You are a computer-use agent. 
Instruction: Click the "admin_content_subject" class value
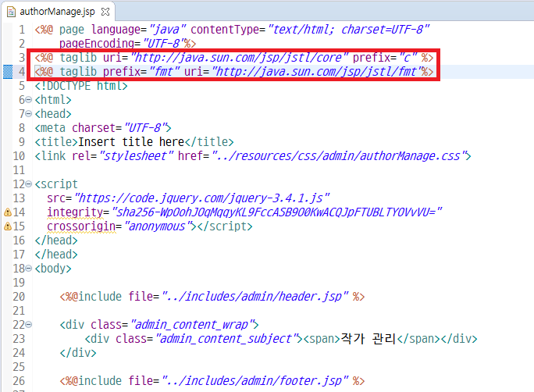pyautogui.click(x=227, y=339)
